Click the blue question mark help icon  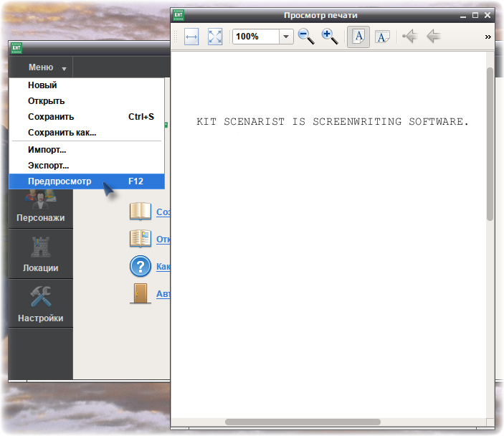(x=141, y=266)
